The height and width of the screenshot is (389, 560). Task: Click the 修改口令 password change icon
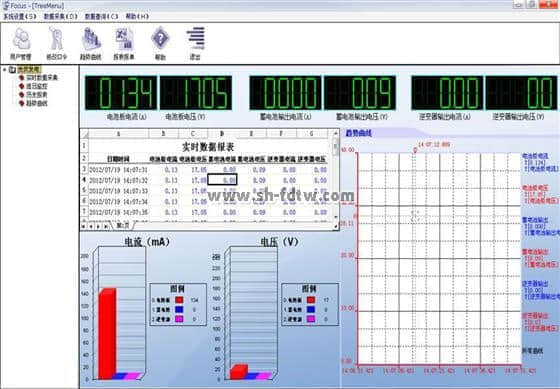[56, 43]
